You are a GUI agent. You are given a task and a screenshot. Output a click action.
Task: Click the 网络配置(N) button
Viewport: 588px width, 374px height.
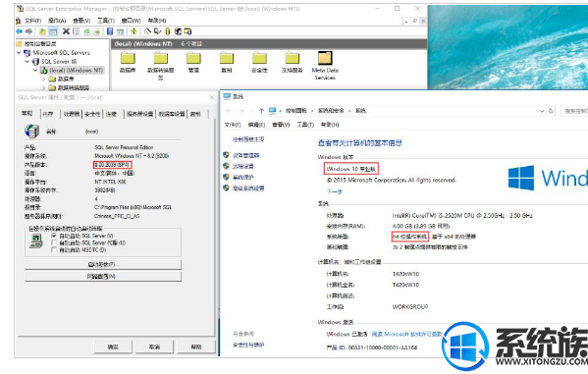click(103, 277)
